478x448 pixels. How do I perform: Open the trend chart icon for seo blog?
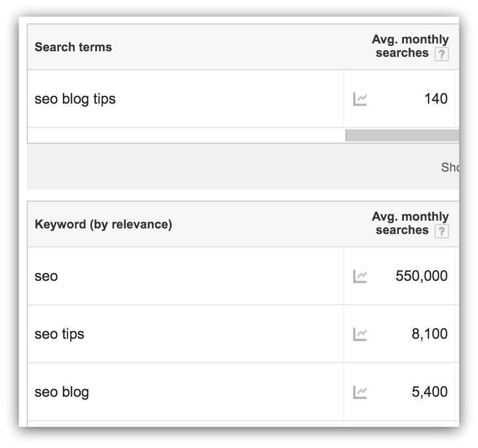[360, 392]
